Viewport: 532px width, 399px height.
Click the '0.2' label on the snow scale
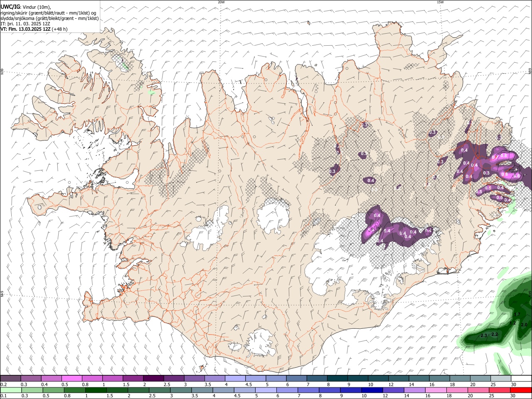(3, 384)
